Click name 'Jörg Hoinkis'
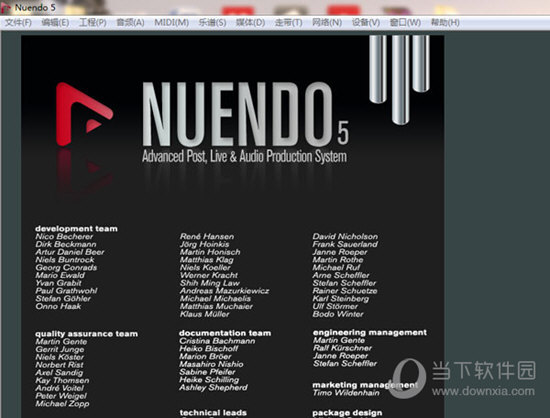This screenshot has height=418, width=550. (x=204, y=244)
